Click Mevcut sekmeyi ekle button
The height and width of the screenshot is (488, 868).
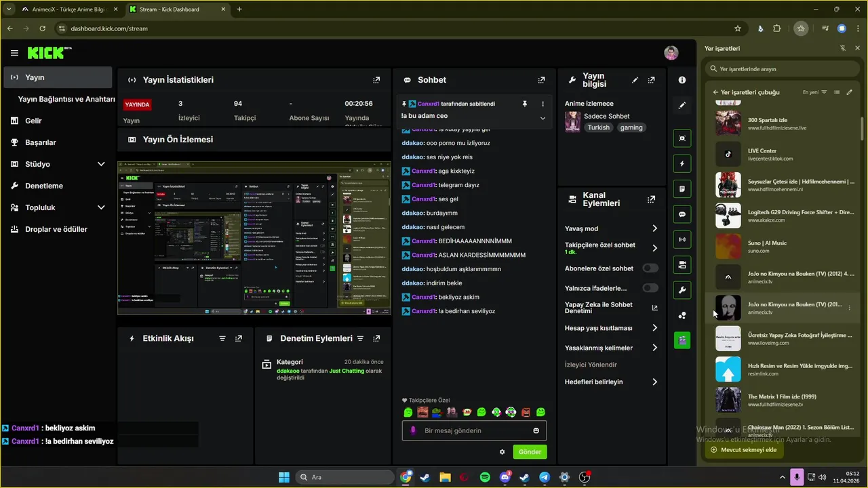coord(744,449)
